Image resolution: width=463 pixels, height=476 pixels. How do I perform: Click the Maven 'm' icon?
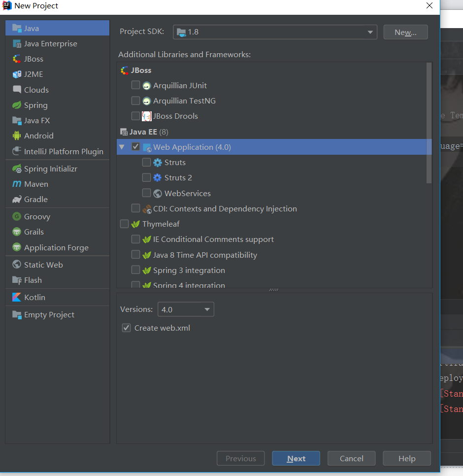[x=17, y=184]
